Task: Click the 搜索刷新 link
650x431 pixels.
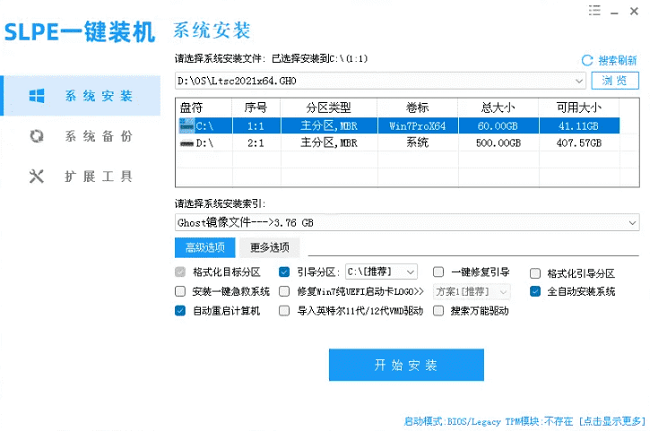Action: 617,61
